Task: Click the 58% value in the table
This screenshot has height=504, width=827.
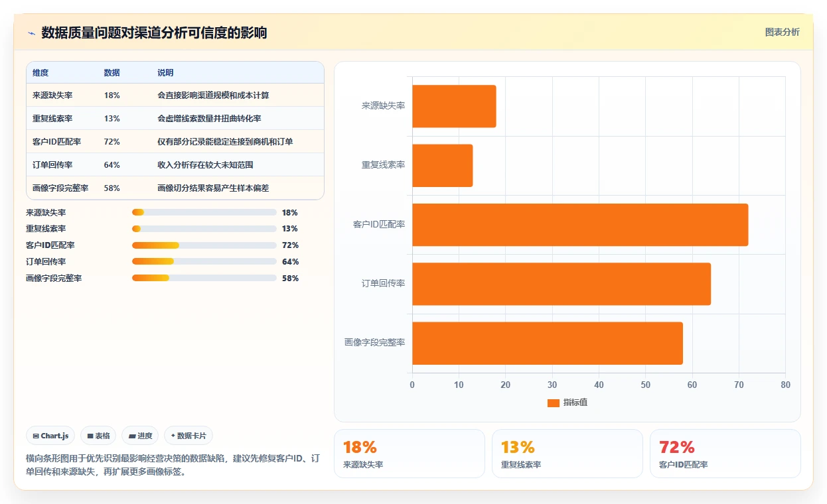Action: click(112, 188)
